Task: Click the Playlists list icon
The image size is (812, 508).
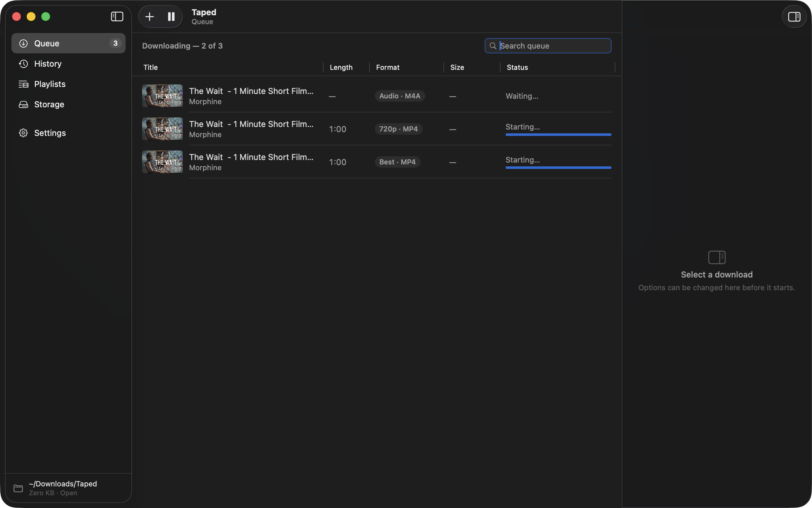Action: click(x=23, y=84)
